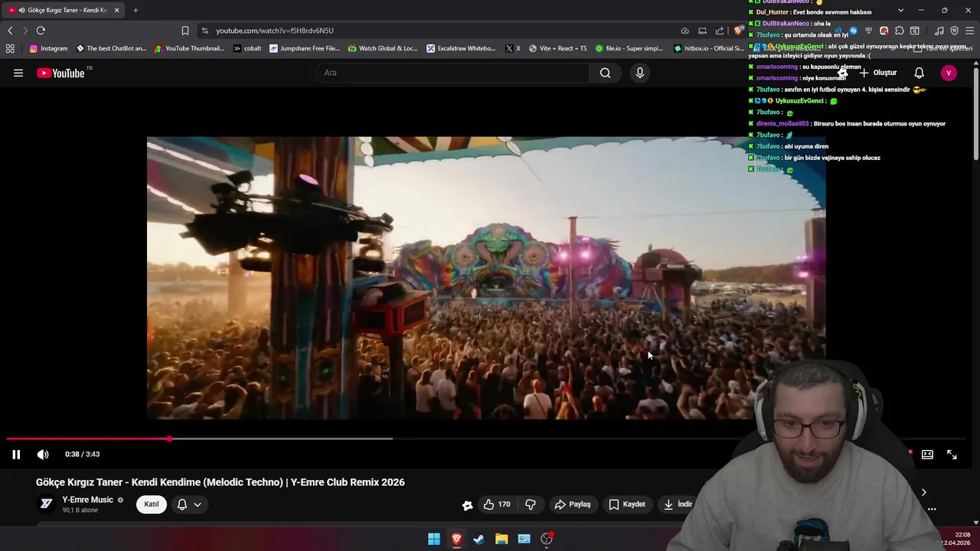980x551 pixels.
Task: Open Brave browser from taskbar
Action: tap(456, 539)
